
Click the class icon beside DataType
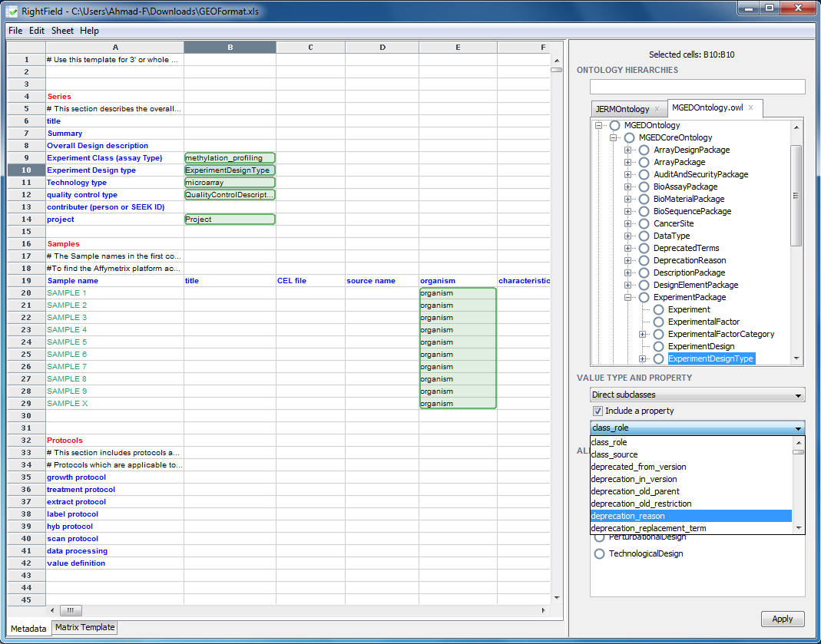click(644, 236)
